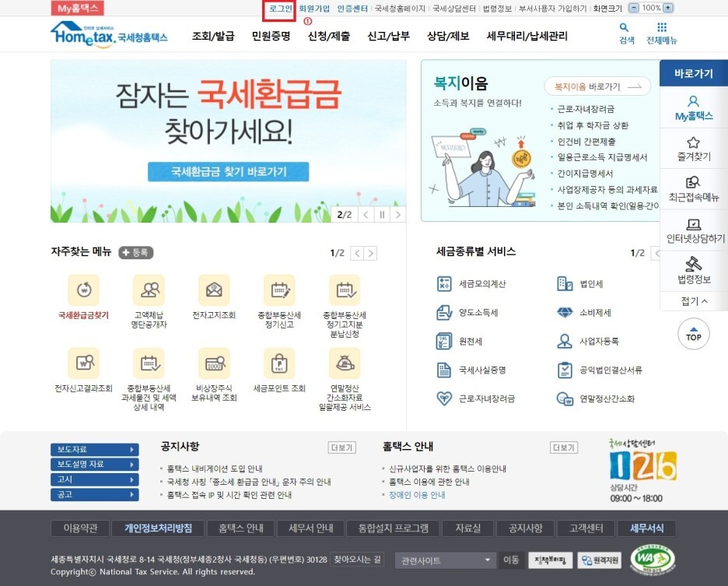This screenshot has height=586, width=728.
Task: Click the My홈택스 red tab at top
Action: coord(78,8)
